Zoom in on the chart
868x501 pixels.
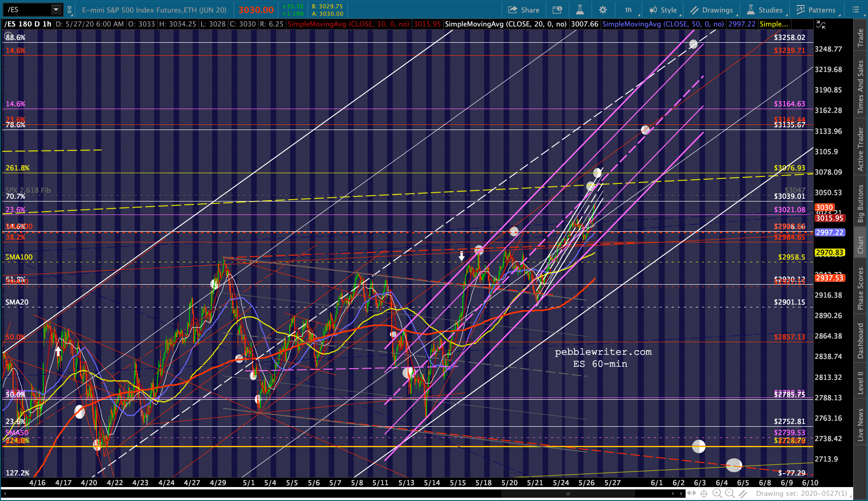(x=718, y=494)
